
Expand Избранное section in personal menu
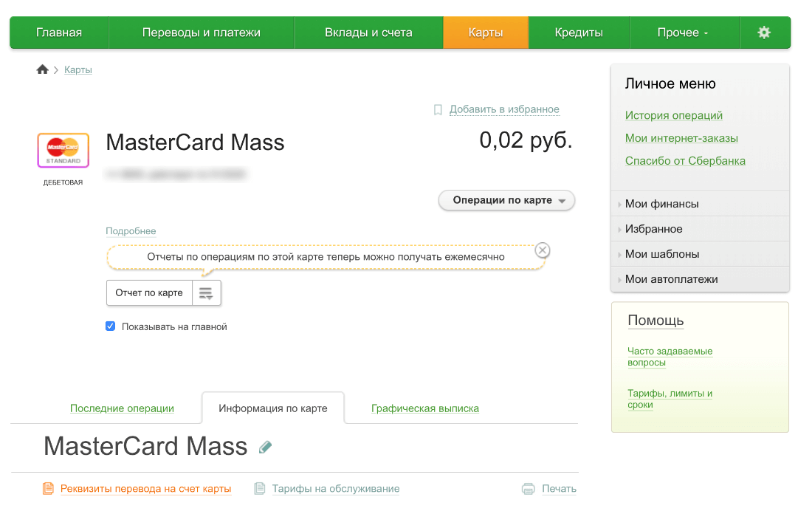tap(700, 229)
